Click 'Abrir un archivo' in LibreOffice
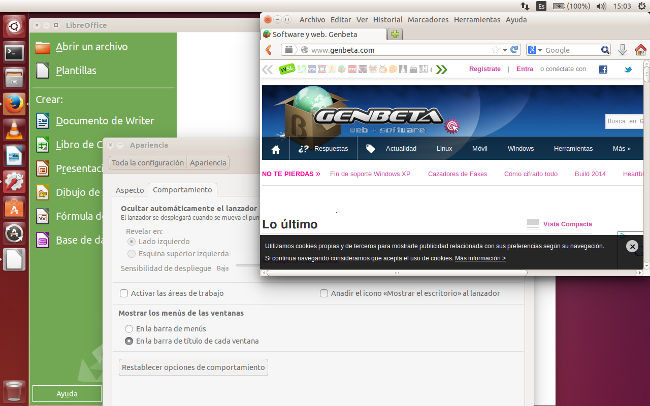The image size is (650, 406). pyautogui.click(x=92, y=47)
